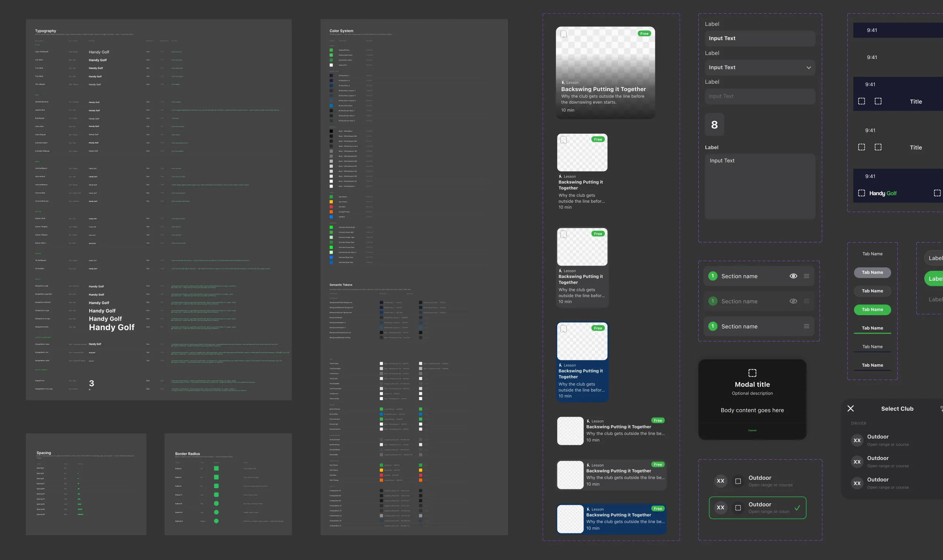The height and width of the screenshot is (560, 943).
Task: Click the bookmark icon on the large featured lesson card
Action: coord(563,34)
